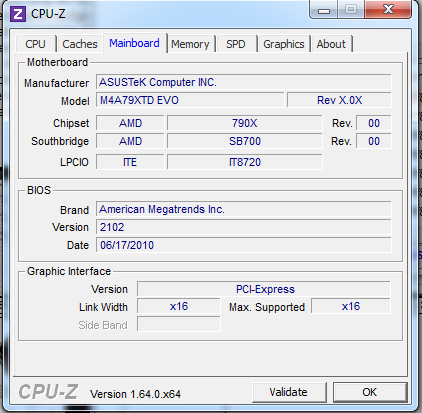Click the BIOS version 2102 field

pyautogui.click(x=244, y=227)
